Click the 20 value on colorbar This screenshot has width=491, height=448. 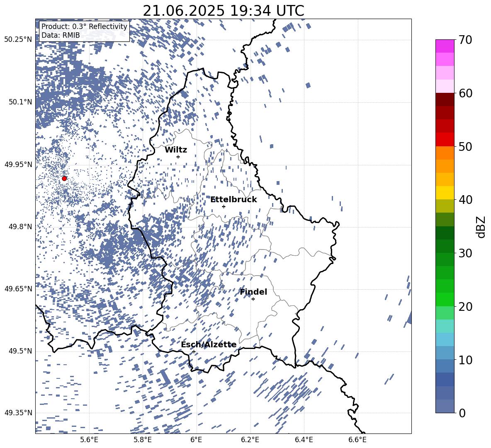click(465, 307)
